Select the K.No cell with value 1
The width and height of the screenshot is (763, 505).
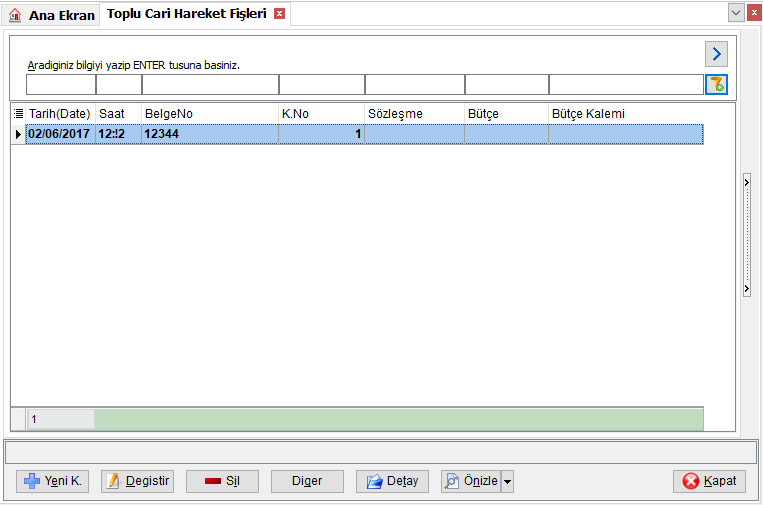click(x=322, y=134)
